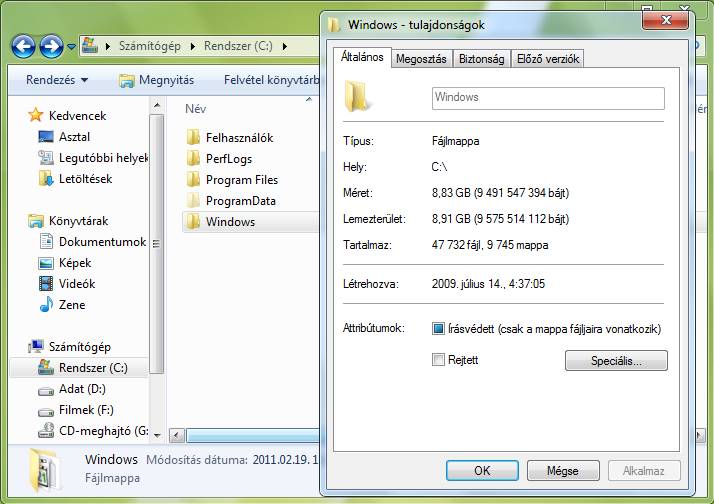Viewport: 714px width, 504px height.
Task: Select the Windows folder in file list
Action: pyautogui.click(x=250, y=222)
